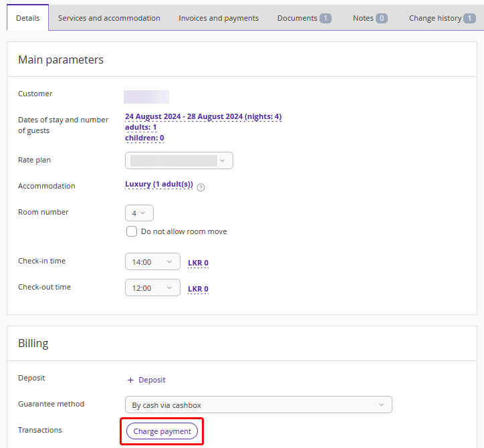Open the Invoices and payments tab
484x448 pixels.
(219, 18)
